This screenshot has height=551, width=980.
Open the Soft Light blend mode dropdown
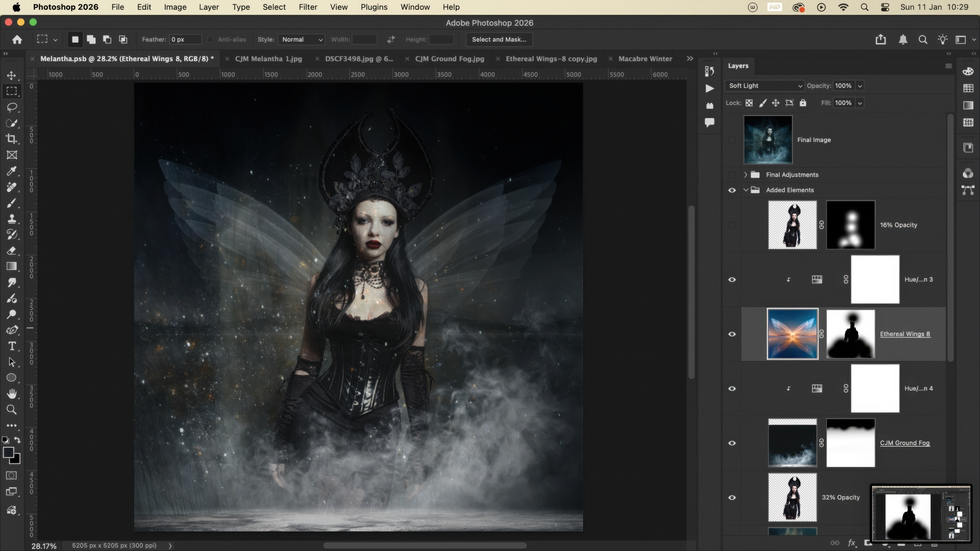tap(764, 86)
